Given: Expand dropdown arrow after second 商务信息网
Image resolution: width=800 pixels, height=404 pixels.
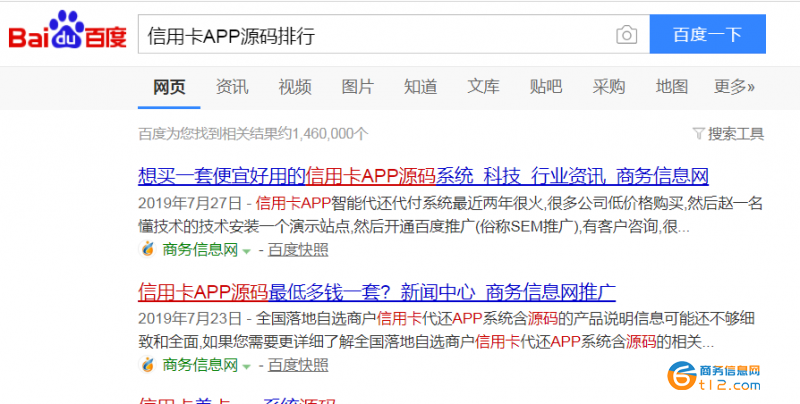Looking at the screenshot, I should tap(246, 367).
